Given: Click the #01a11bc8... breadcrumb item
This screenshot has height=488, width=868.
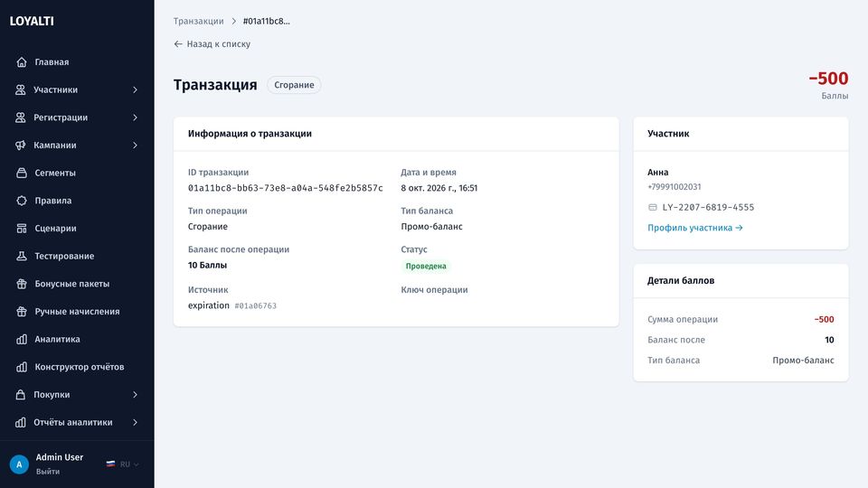Looking at the screenshot, I should click(x=266, y=21).
